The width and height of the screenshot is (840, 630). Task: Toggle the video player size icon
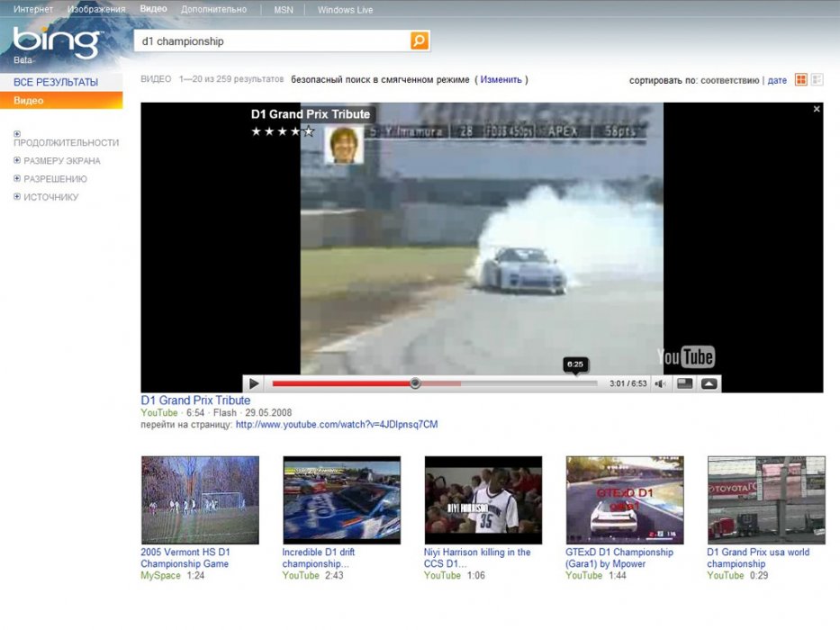[x=684, y=383]
